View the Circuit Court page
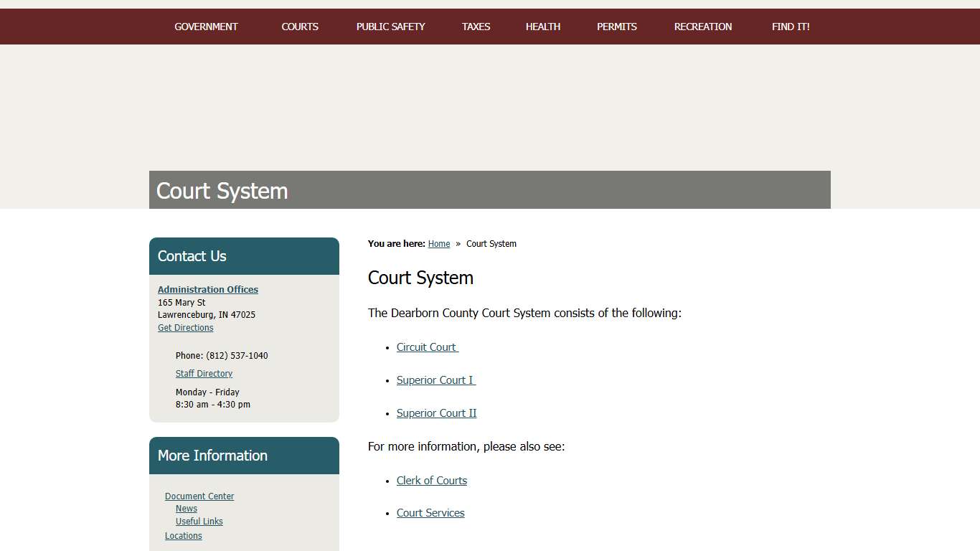This screenshot has width=980, height=551. pos(426,347)
